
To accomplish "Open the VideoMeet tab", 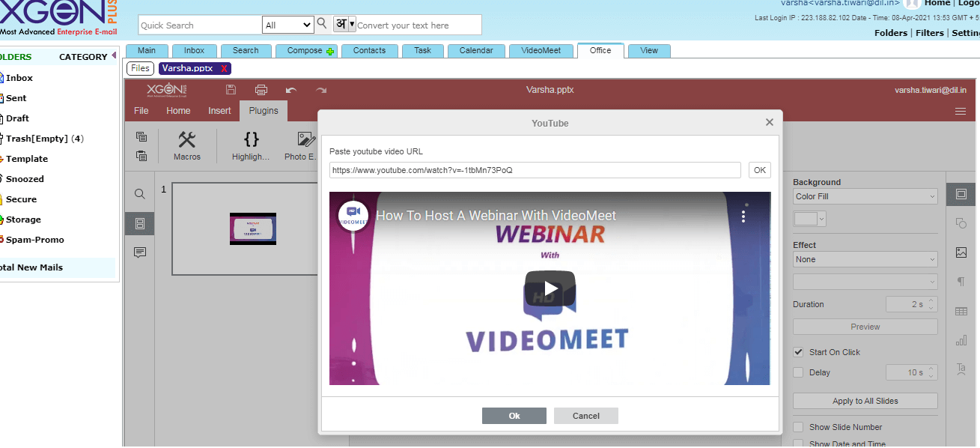I will pyautogui.click(x=541, y=51).
